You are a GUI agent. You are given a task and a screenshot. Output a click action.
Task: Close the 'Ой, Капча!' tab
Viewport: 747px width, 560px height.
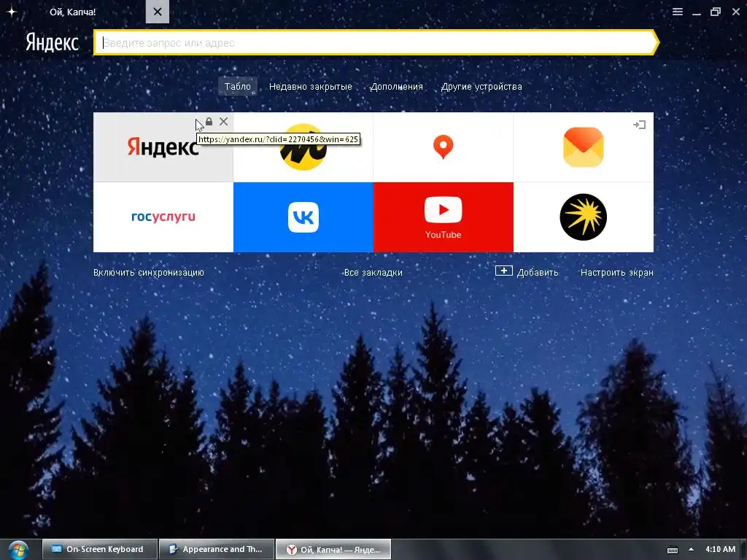pos(158,12)
